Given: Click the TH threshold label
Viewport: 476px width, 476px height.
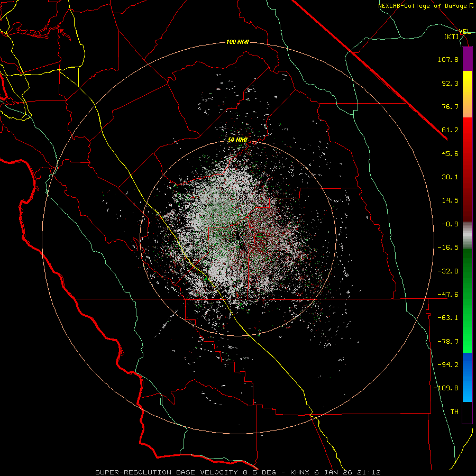Looking at the screenshot, I should click(454, 412).
